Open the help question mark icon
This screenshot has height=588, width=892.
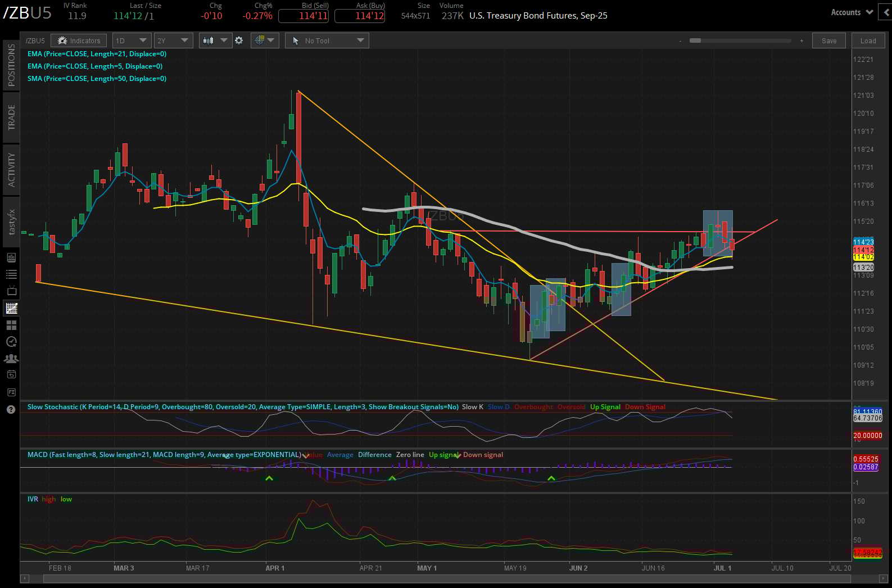click(x=11, y=409)
